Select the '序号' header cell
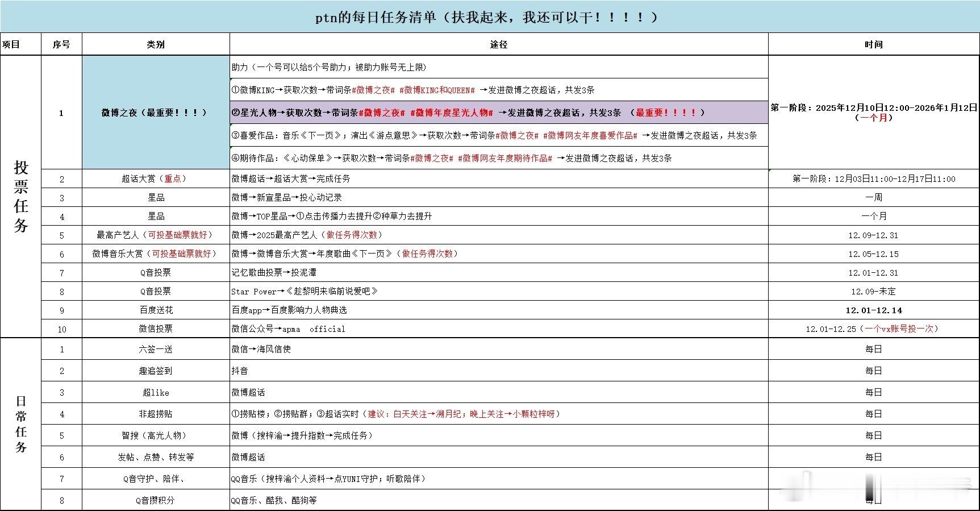Screen dimensions: 980x511 tap(61, 44)
